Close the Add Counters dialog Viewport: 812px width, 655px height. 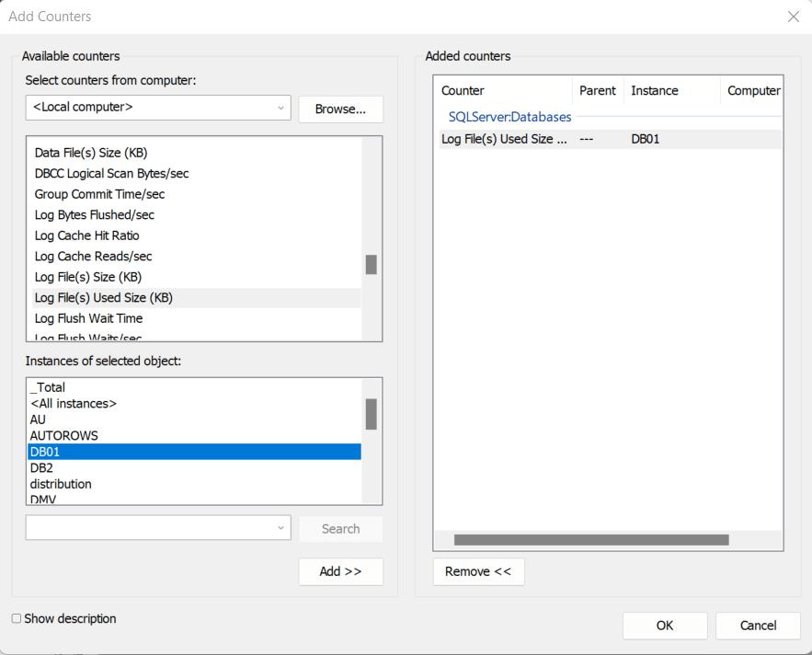793,17
